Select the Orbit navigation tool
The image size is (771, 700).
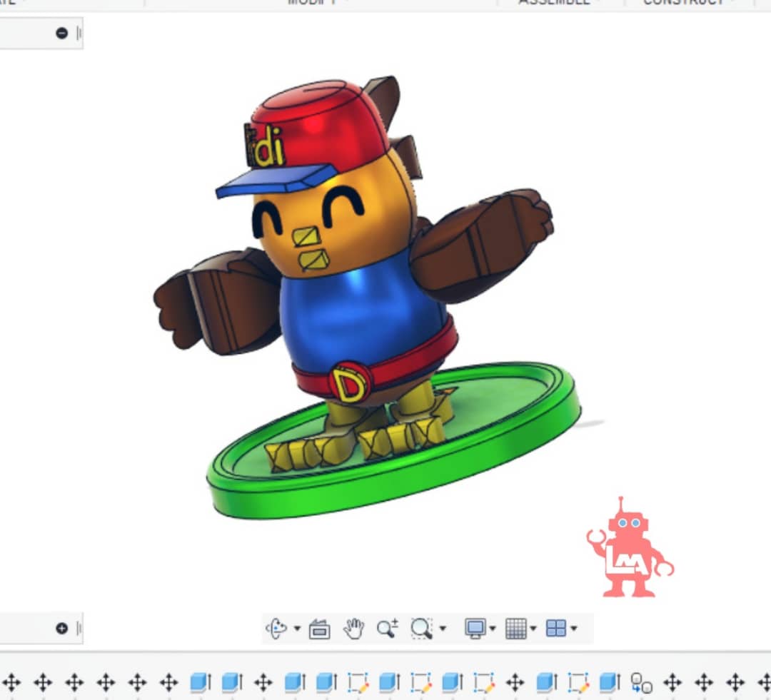[x=276, y=628]
